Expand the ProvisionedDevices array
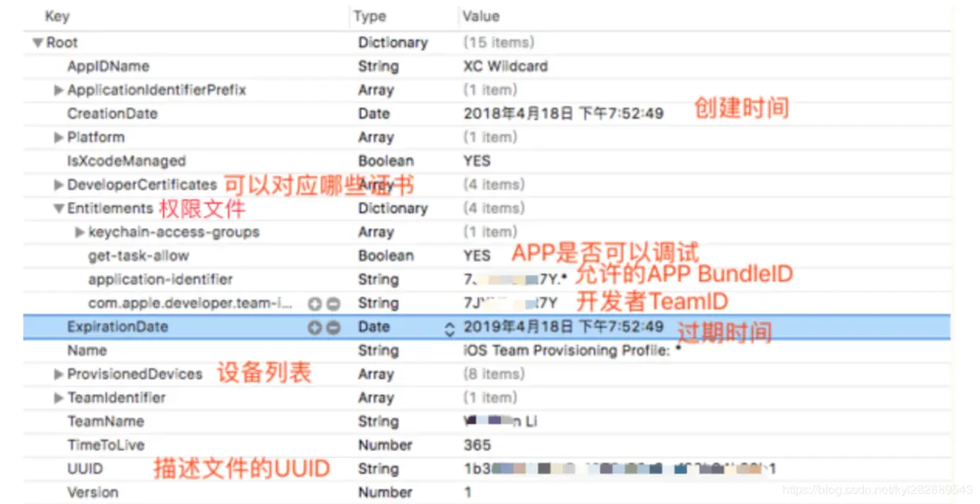 pyautogui.click(x=58, y=374)
